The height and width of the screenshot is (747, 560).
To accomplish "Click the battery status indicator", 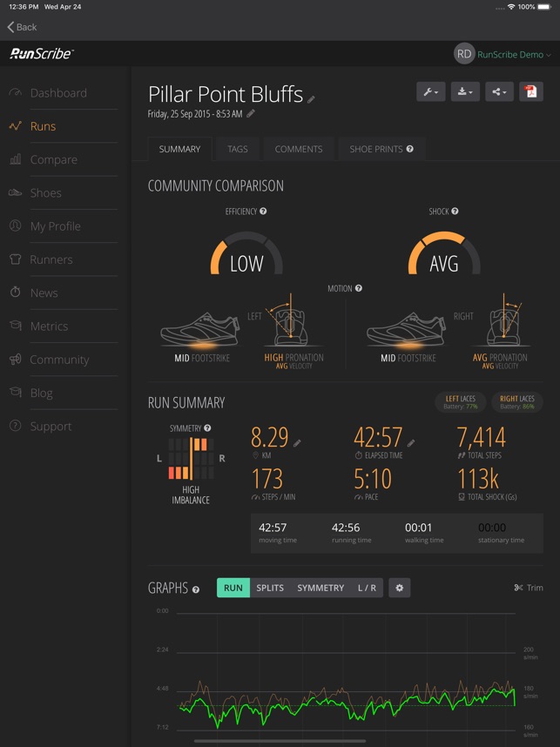I will (x=544, y=7).
